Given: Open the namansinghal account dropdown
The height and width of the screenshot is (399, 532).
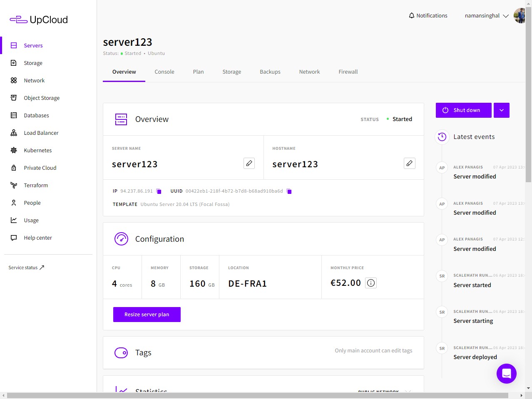Looking at the screenshot, I should click(486, 16).
